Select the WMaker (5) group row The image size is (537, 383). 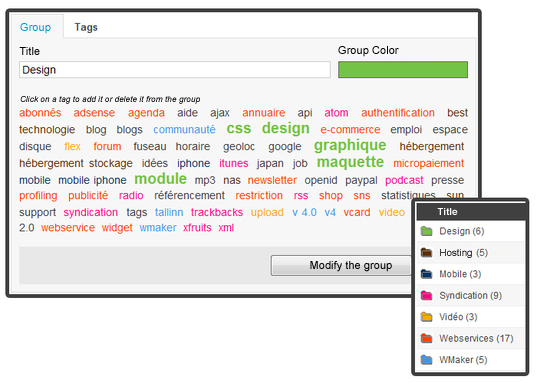(x=471, y=360)
